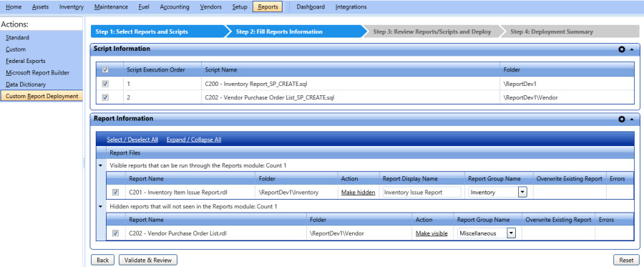This screenshot has width=644, height=267.
Task: Uncheck C202 Vendor Purchase Order script checkbox
Action: (105, 98)
